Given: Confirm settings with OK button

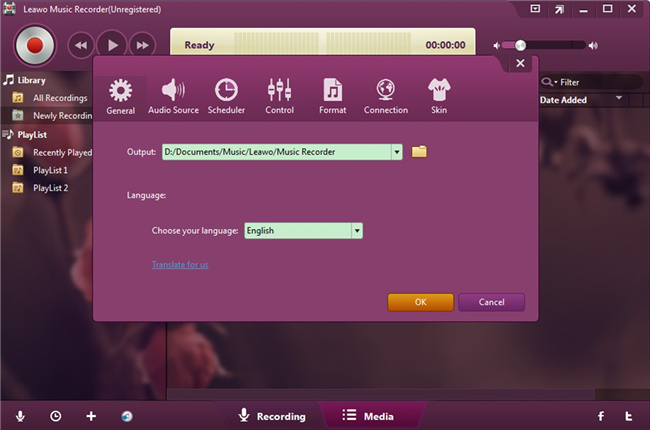Looking at the screenshot, I should point(420,302).
